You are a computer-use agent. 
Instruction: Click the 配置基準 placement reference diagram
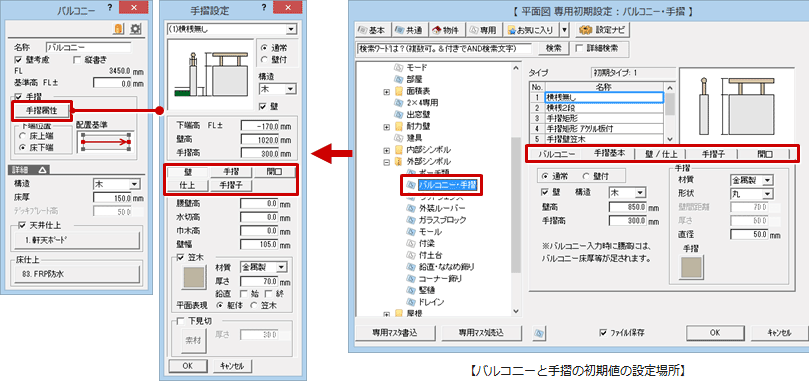tap(105, 141)
